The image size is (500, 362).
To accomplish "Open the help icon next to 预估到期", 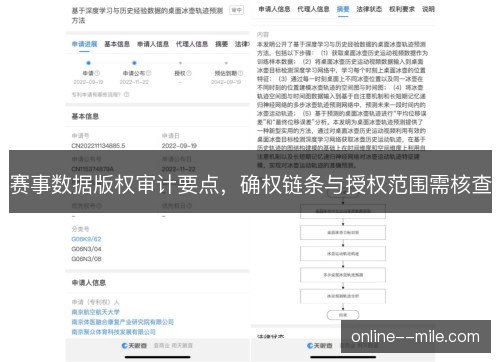I will tap(241, 73).
